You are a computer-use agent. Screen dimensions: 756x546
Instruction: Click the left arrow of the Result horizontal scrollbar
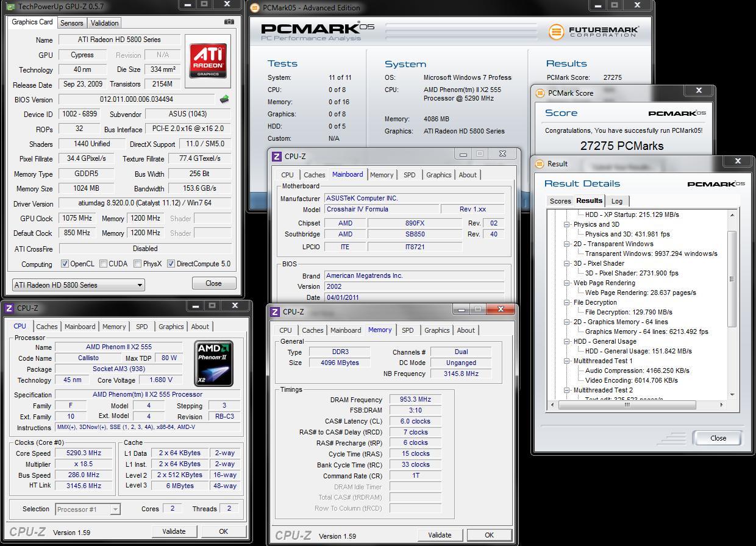coord(552,405)
